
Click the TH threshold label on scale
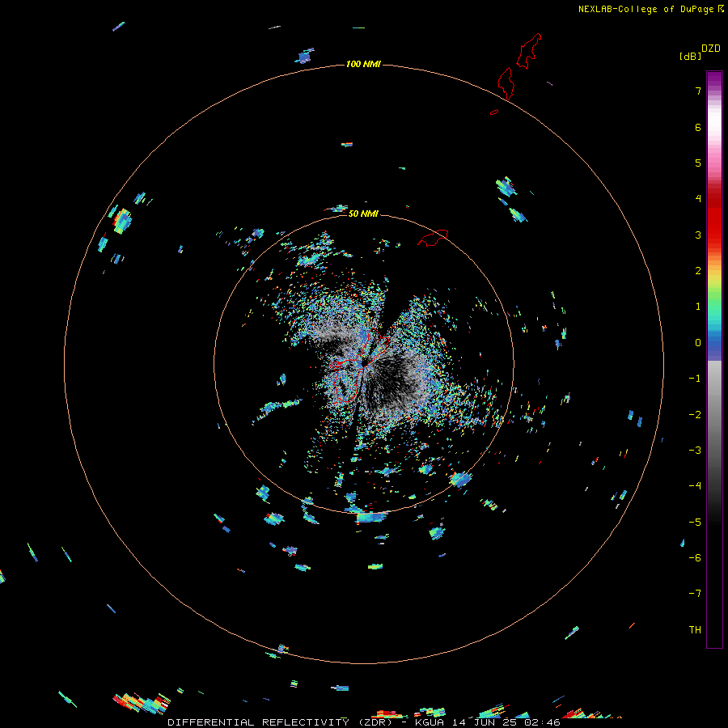click(x=695, y=630)
